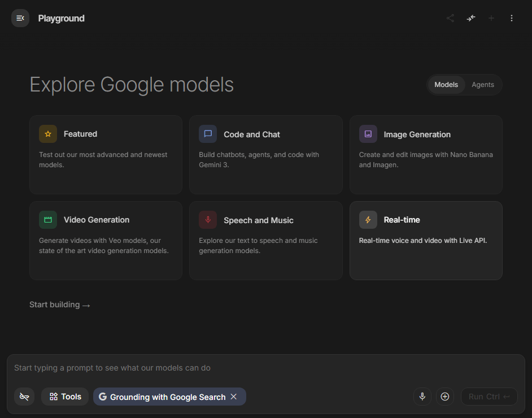This screenshot has height=418, width=532.
Task: Remove Grounding with Google Search chip
Action: point(233,397)
